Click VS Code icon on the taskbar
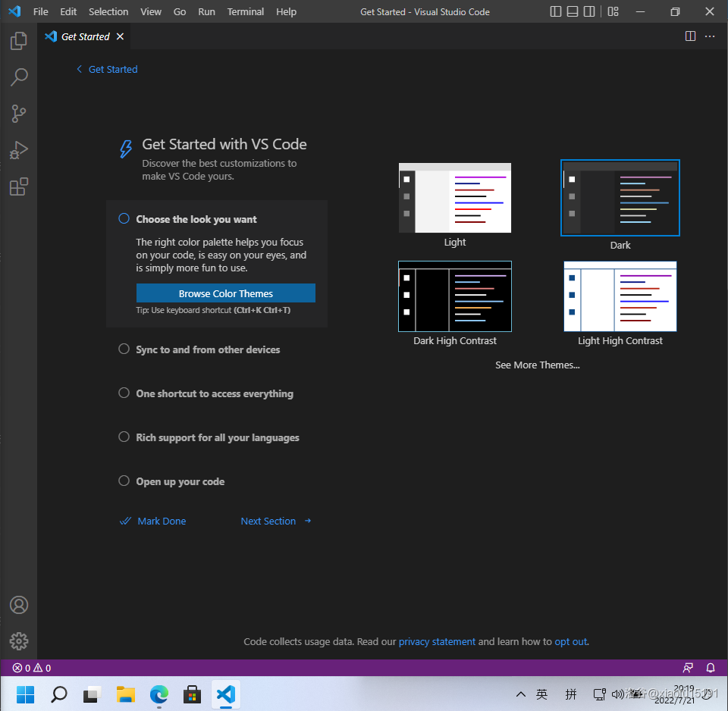Screen dimensions: 728x711 tap(226, 694)
